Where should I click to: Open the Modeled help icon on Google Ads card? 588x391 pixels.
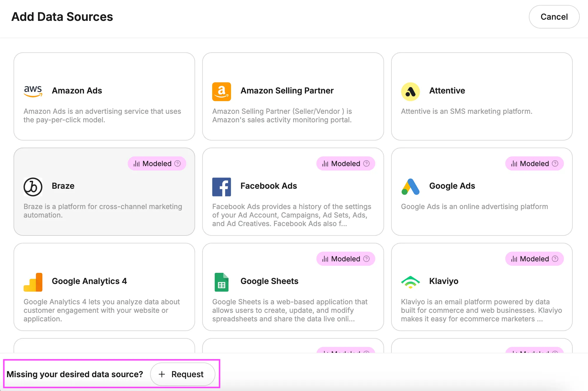point(555,163)
